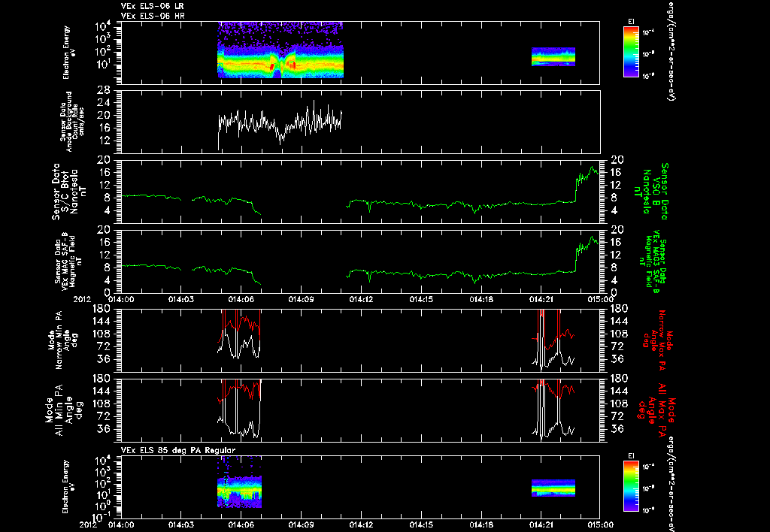Click the 85 deg PA spectrogram block near 014:06

pyautogui.click(x=240, y=483)
